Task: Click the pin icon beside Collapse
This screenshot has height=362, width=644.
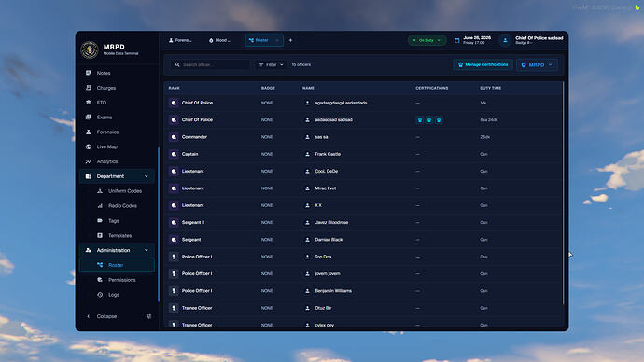Action: [148, 316]
